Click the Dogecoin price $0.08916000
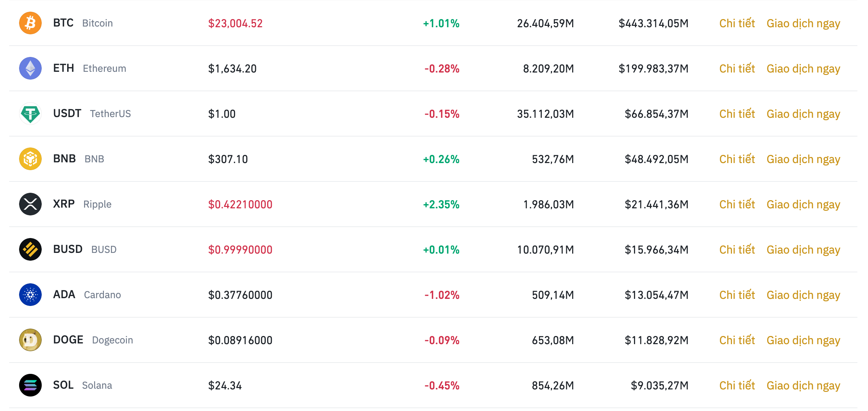The height and width of the screenshot is (411, 868). (240, 340)
